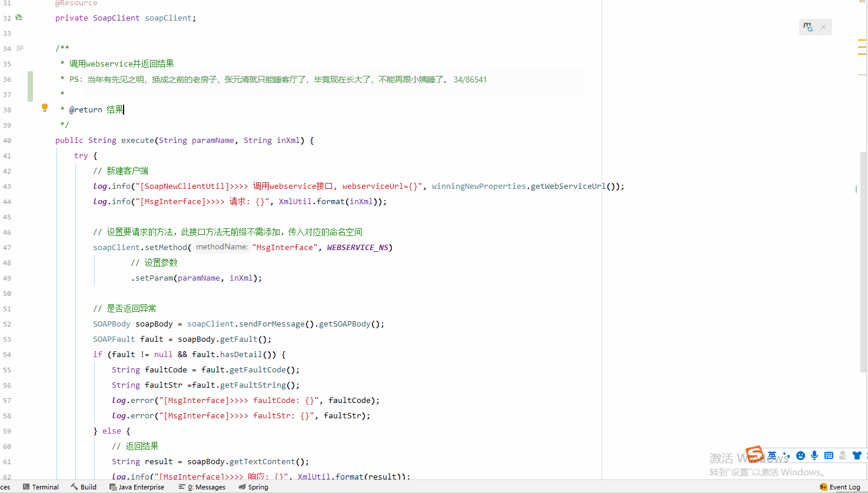Click the try keyword on line 41
Screen dimensions: 868x493
pyautogui.click(x=81, y=155)
